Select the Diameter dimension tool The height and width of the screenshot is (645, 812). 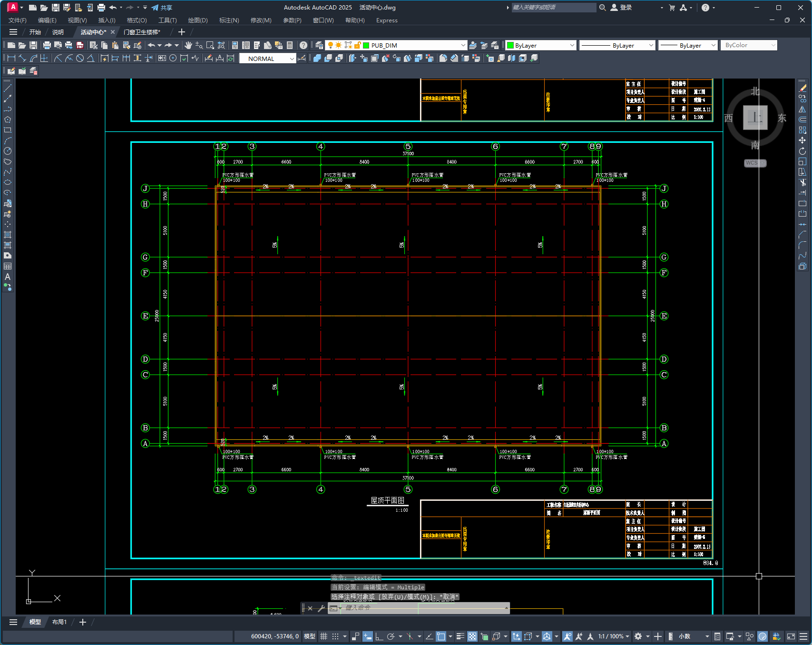tap(80, 58)
